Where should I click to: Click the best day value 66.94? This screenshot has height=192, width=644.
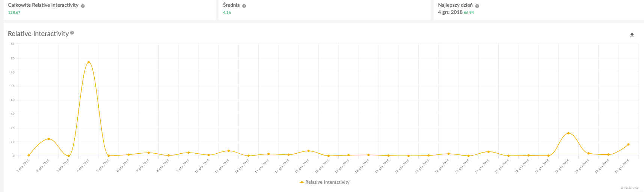(x=469, y=13)
